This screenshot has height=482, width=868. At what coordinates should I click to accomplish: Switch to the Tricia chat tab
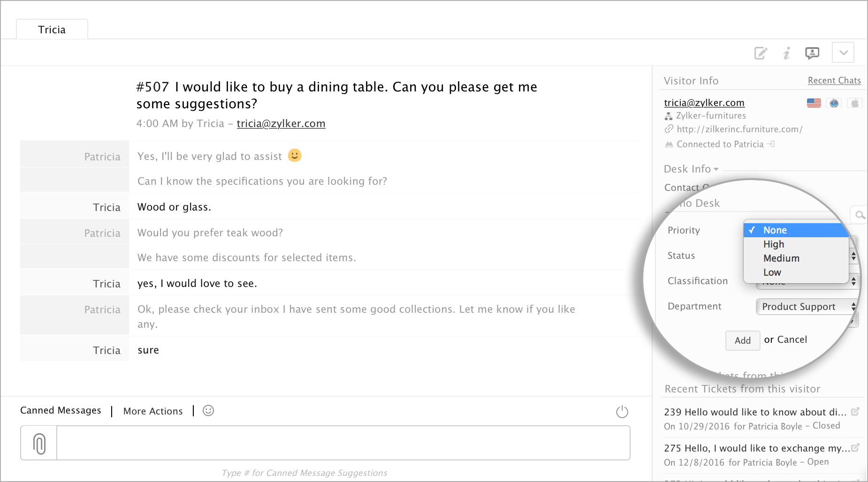pos(52,30)
